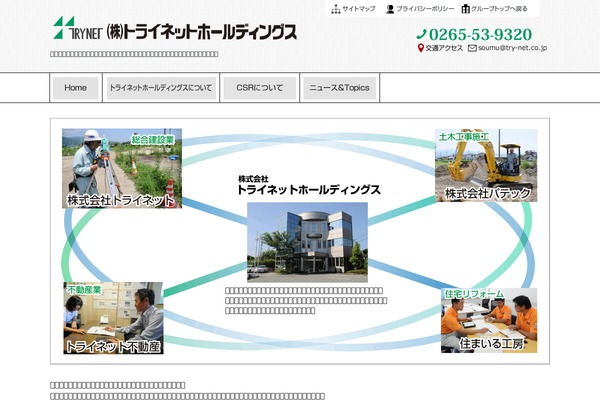Click the red map pin icon
600x400 pixels.
coord(421,48)
